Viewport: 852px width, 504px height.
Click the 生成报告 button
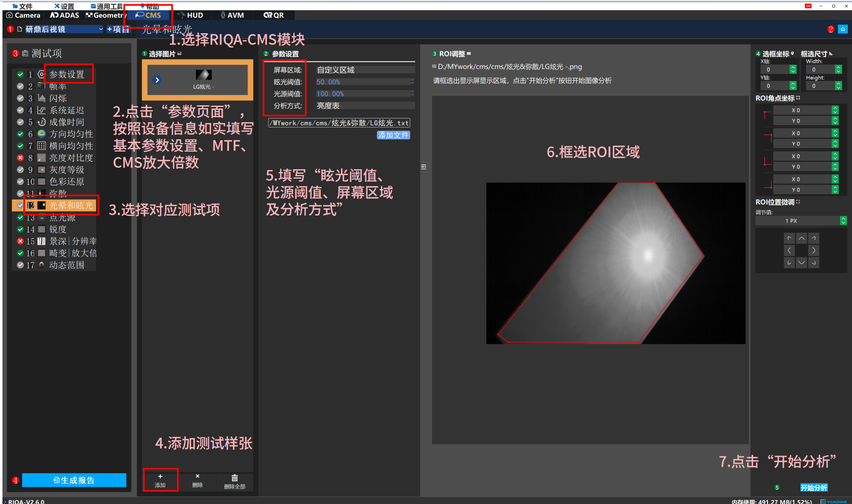point(74,480)
